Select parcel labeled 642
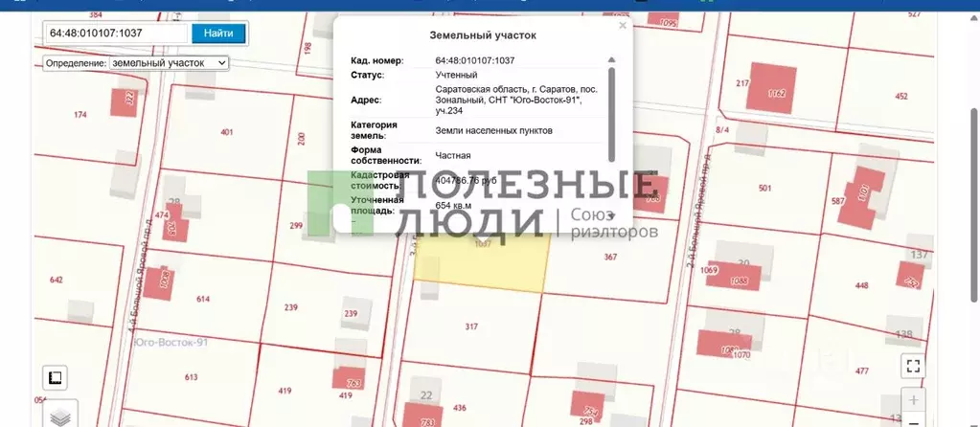Image resolution: width=980 pixels, height=427 pixels. coord(57,280)
